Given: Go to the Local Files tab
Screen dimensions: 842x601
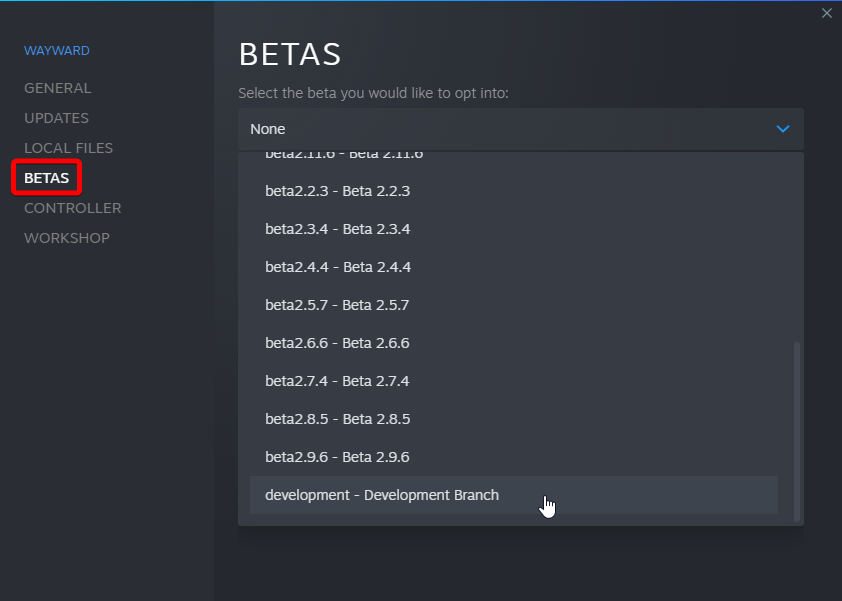Looking at the screenshot, I should click(x=68, y=148).
